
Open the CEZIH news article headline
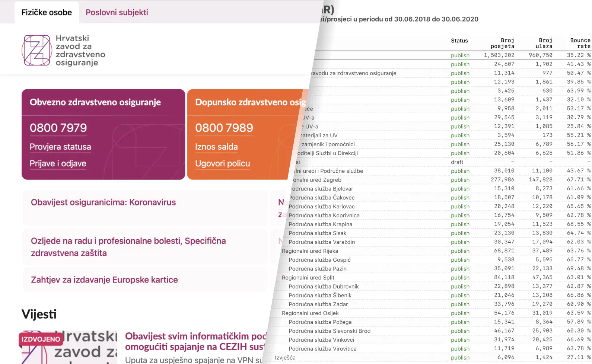pyautogui.click(x=195, y=341)
